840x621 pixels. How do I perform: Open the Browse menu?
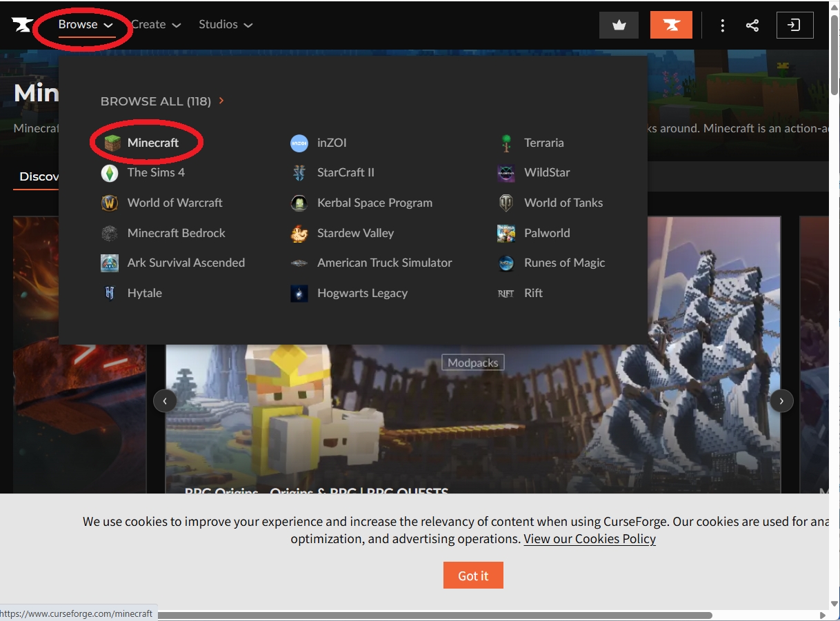[x=78, y=24]
